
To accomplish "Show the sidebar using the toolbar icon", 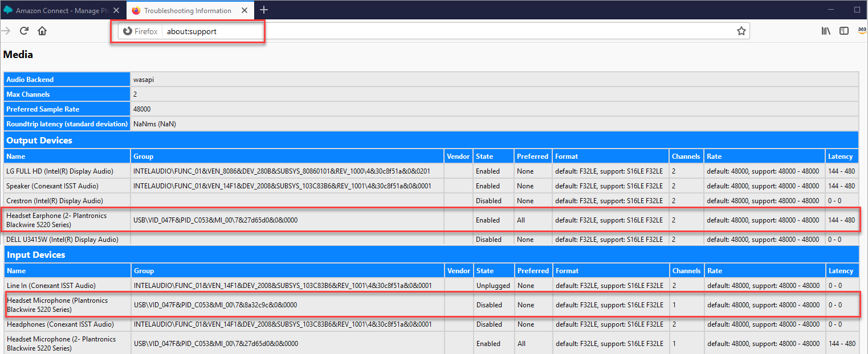I will pyautogui.click(x=844, y=31).
